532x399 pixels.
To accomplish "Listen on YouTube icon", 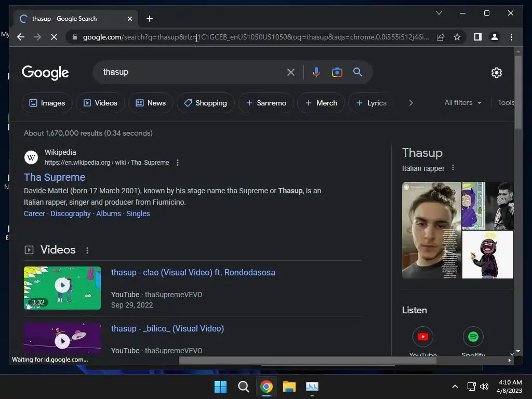I will (423, 337).
